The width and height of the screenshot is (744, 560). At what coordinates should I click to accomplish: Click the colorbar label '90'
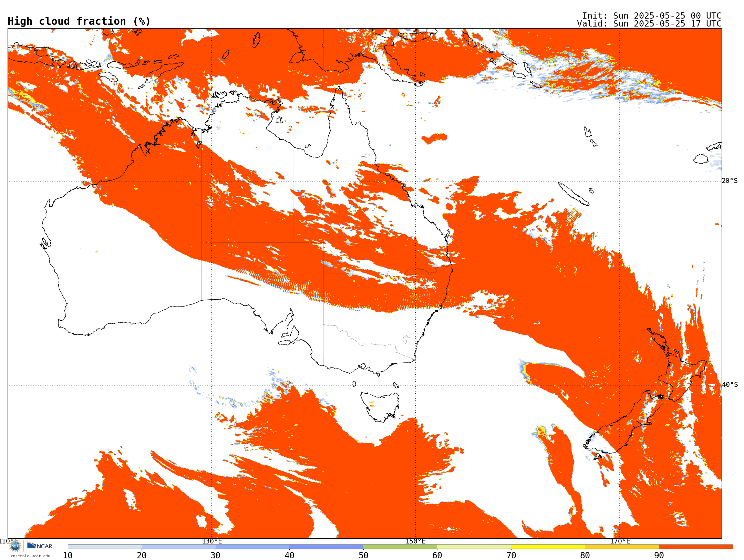click(x=659, y=555)
